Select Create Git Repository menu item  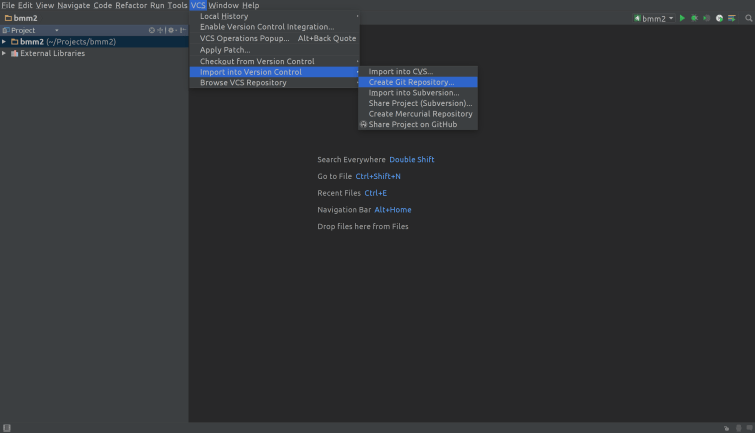pyautogui.click(x=411, y=82)
